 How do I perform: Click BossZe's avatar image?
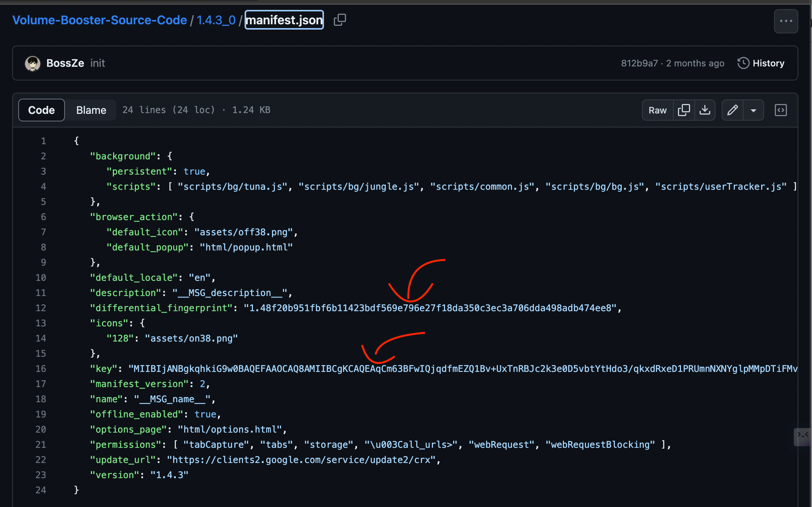coord(33,63)
